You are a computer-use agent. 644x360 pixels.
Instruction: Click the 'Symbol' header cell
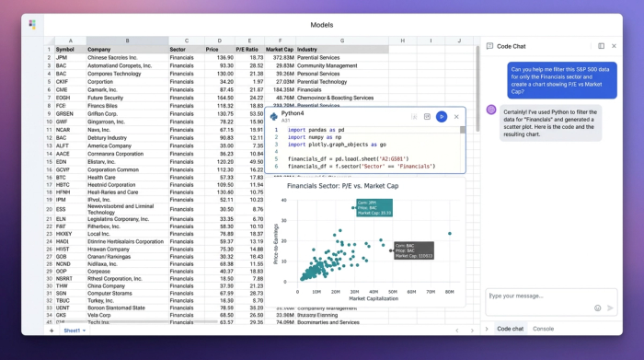[70, 50]
